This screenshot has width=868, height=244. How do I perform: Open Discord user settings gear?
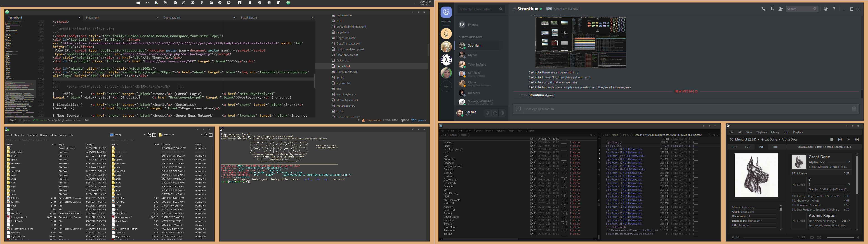(x=502, y=113)
